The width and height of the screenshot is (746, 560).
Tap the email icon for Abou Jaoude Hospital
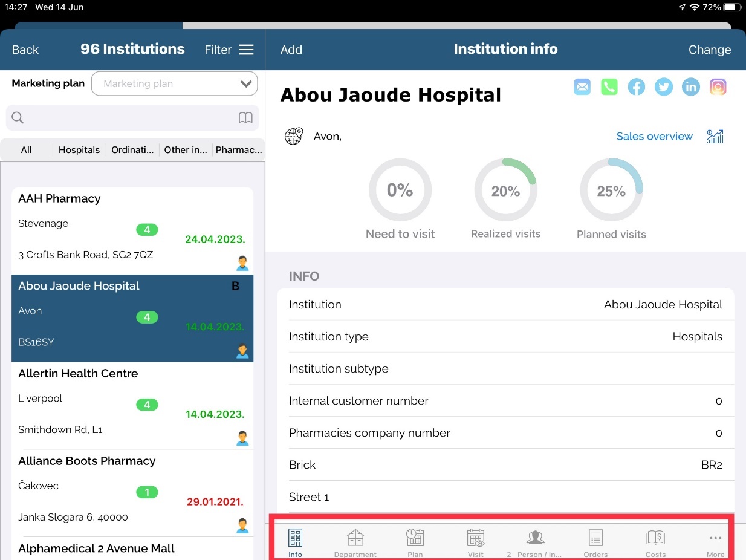click(582, 87)
